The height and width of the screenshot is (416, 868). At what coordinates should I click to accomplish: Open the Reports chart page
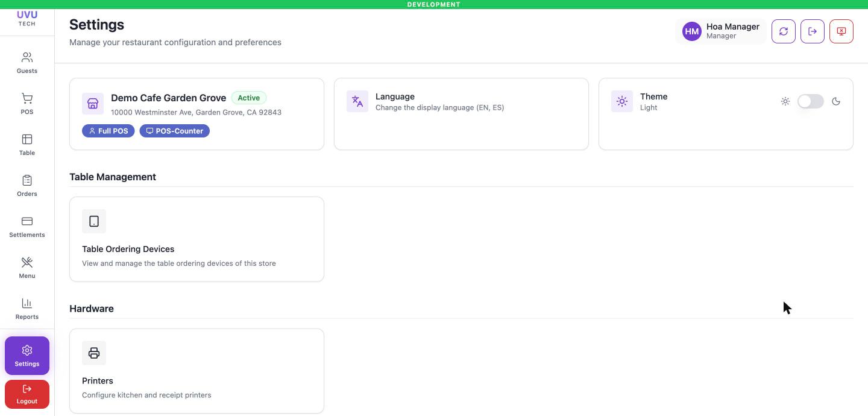27,309
